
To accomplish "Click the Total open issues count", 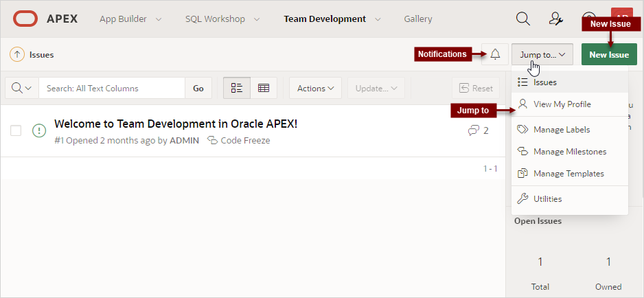I will (x=540, y=262).
